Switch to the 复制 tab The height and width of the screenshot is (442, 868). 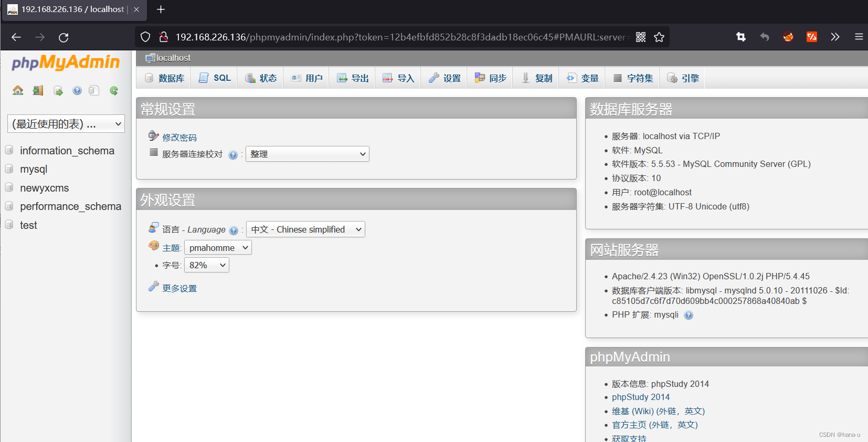(x=536, y=78)
